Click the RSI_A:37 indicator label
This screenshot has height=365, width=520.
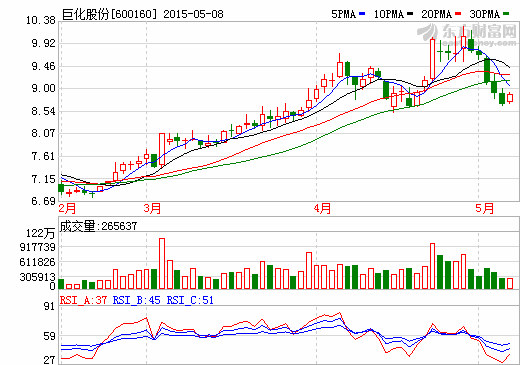[84, 300]
